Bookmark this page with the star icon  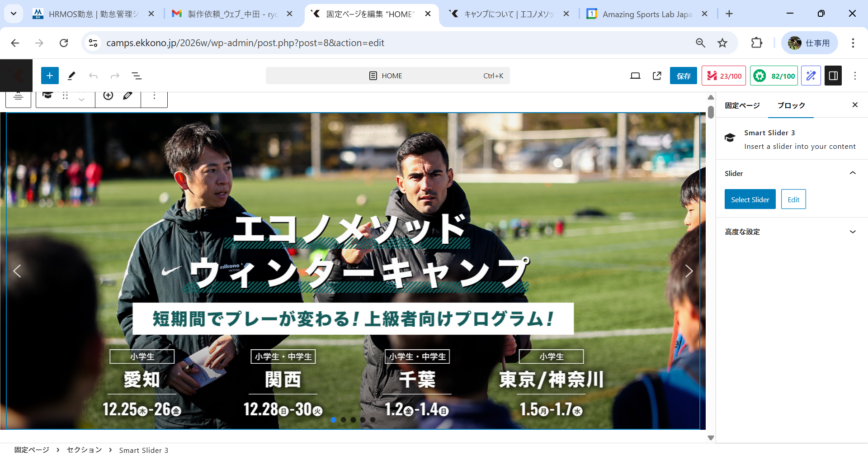click(x=722, y=43)
